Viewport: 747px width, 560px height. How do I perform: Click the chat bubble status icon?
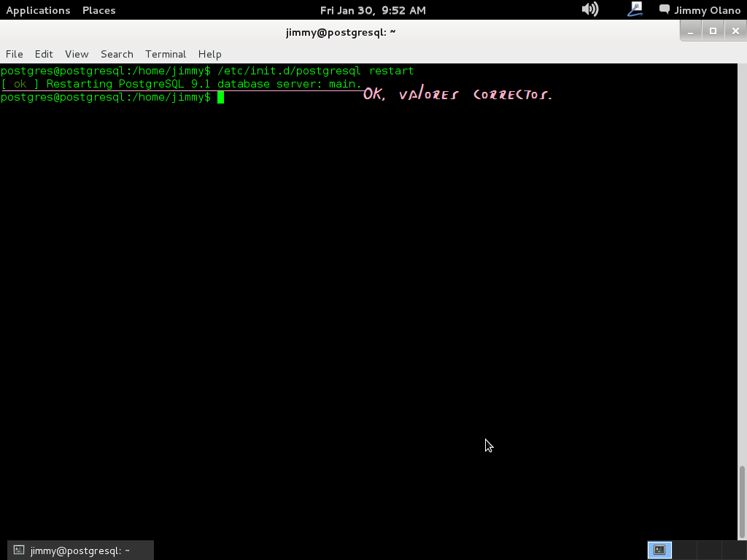click(665, 9)
